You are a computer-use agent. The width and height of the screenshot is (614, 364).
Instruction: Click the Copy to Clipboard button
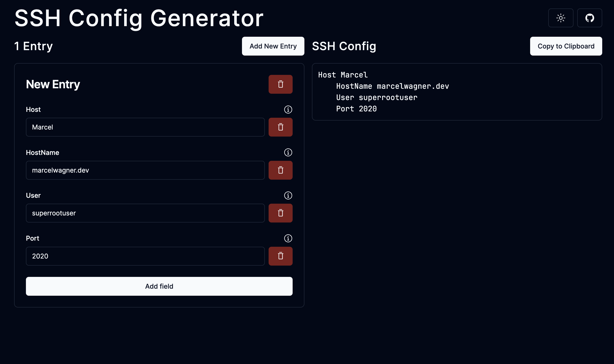click(x=566, y=46)
